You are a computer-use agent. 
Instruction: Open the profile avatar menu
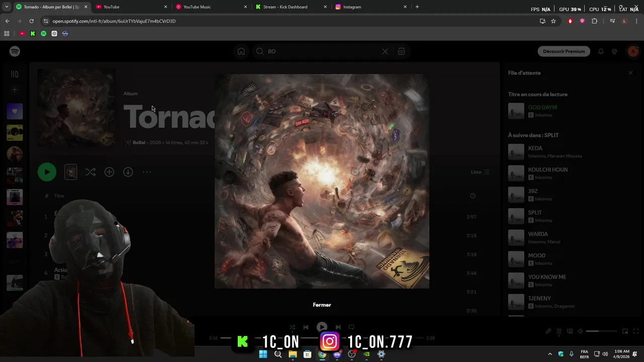633,51
